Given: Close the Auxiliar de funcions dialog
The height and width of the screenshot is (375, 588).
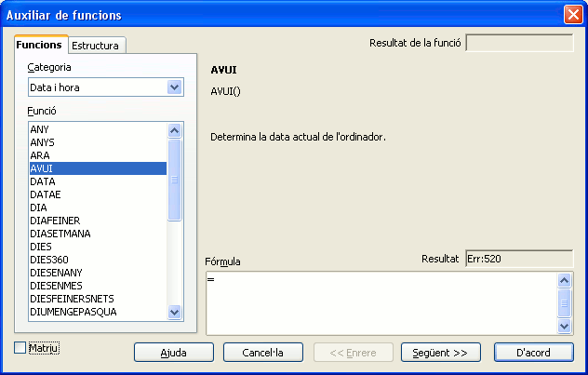Looking at the screenshot, I should tap(572, 15).
